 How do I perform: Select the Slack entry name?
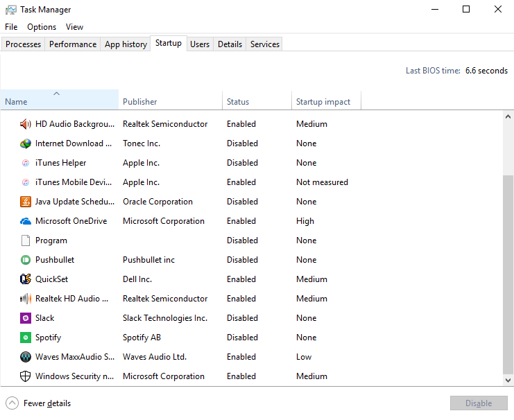[45, 318]
